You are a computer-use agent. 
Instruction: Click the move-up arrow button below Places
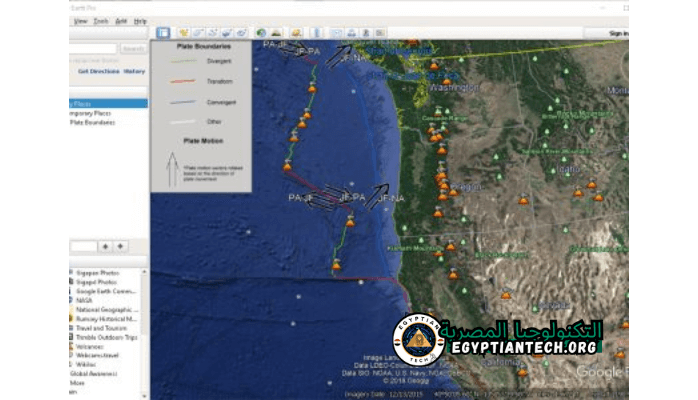(105, 245)
